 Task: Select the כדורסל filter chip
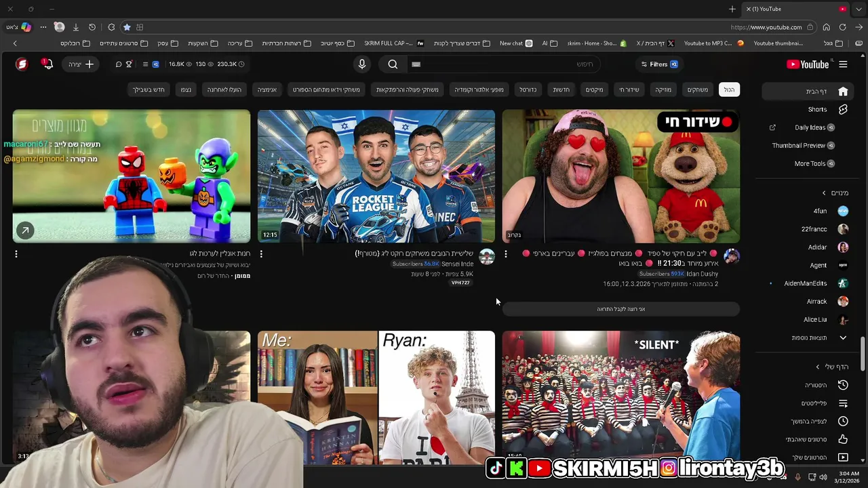tap(528, 89)
